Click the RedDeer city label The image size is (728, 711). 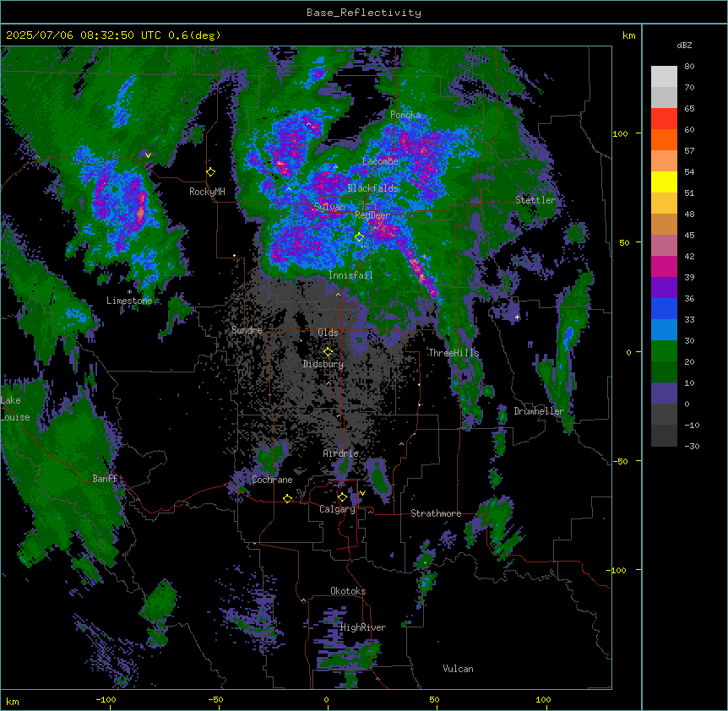click(372, 214)
